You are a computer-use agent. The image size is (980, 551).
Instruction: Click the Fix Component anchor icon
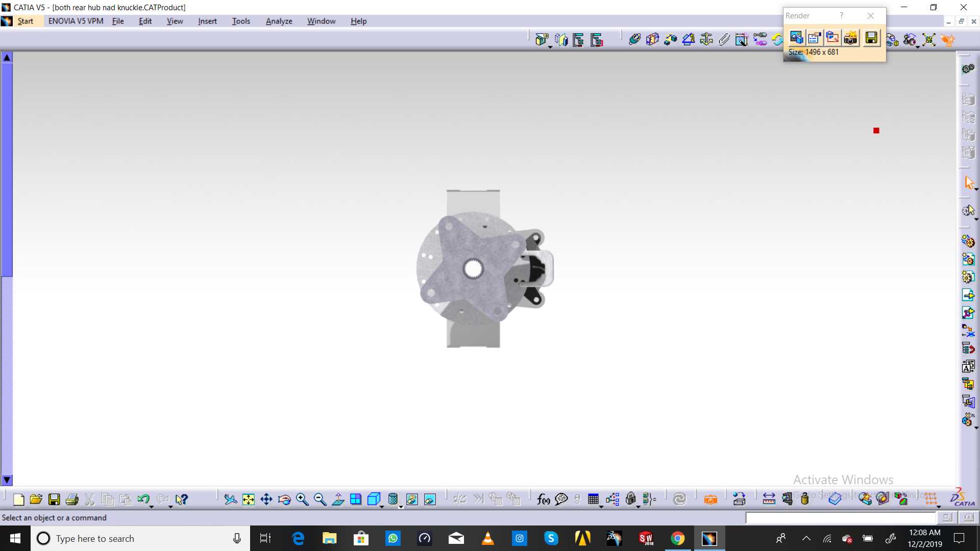pyautogui.click(x=706, y=39)
